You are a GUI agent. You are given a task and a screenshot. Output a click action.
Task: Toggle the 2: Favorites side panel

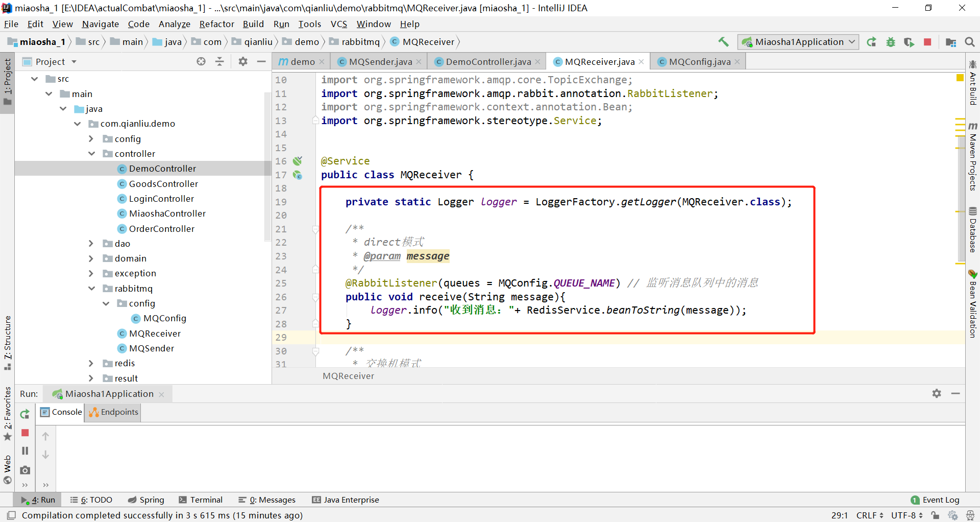point(7,413)
